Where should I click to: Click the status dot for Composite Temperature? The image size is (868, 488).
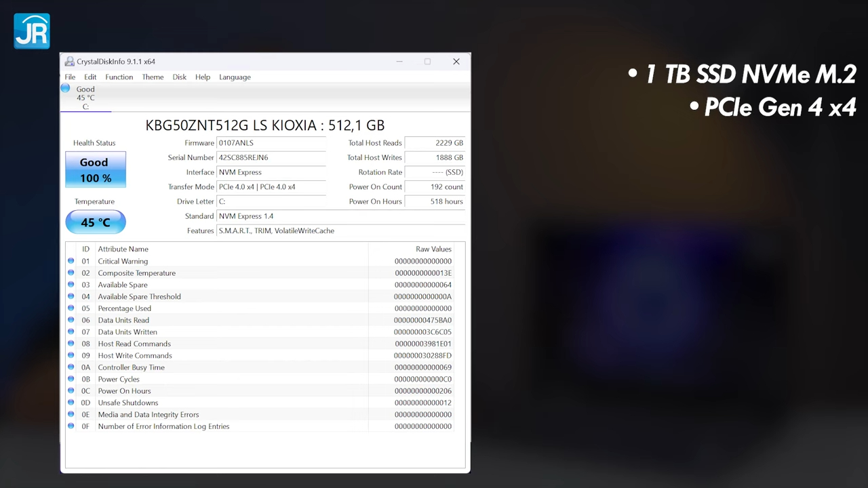coord(71,272)
